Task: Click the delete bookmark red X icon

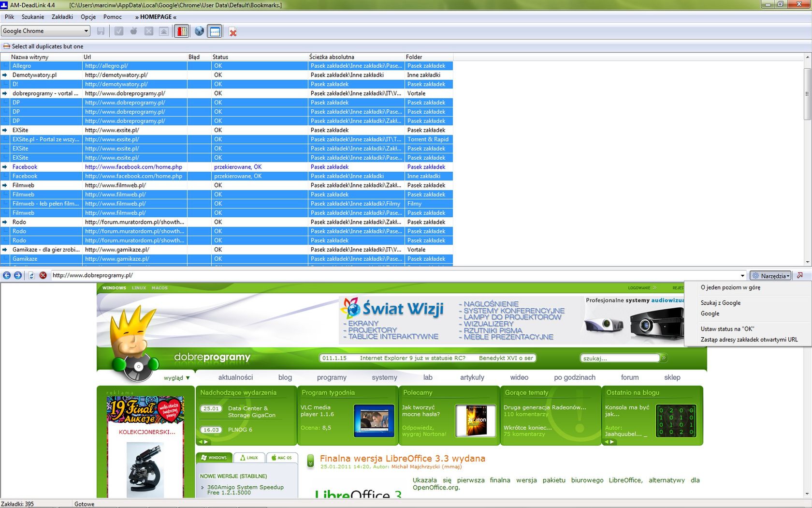Action: click(x=233, y=32)
